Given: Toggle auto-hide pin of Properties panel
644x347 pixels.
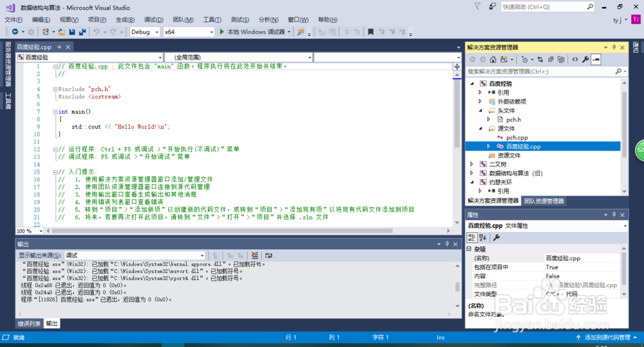Looking at the screenshot, I should 614,214.
